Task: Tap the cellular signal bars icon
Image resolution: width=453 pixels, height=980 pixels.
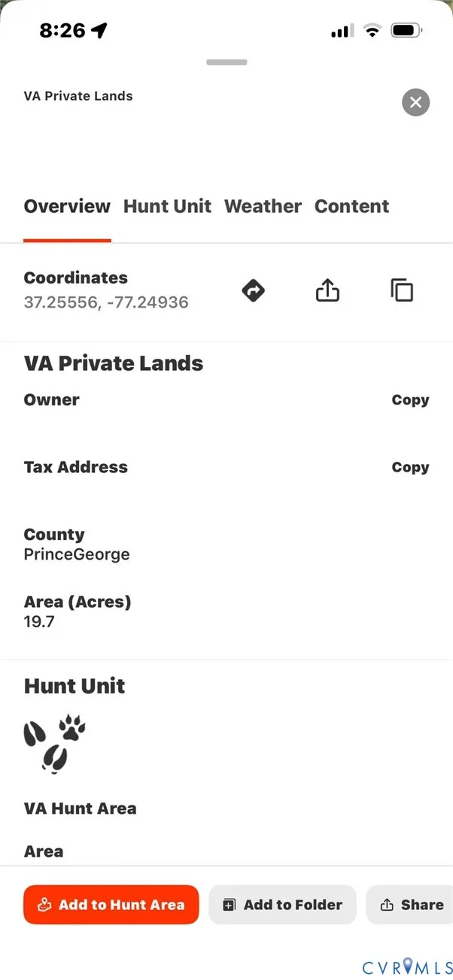Action: (342, 30)
